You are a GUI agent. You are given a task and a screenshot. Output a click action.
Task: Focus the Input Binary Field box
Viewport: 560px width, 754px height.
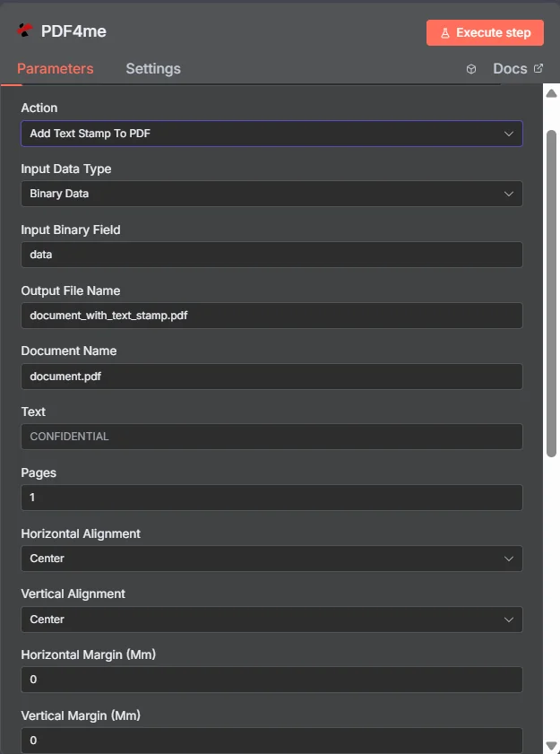pyautogui.click(x=271, y=255)
